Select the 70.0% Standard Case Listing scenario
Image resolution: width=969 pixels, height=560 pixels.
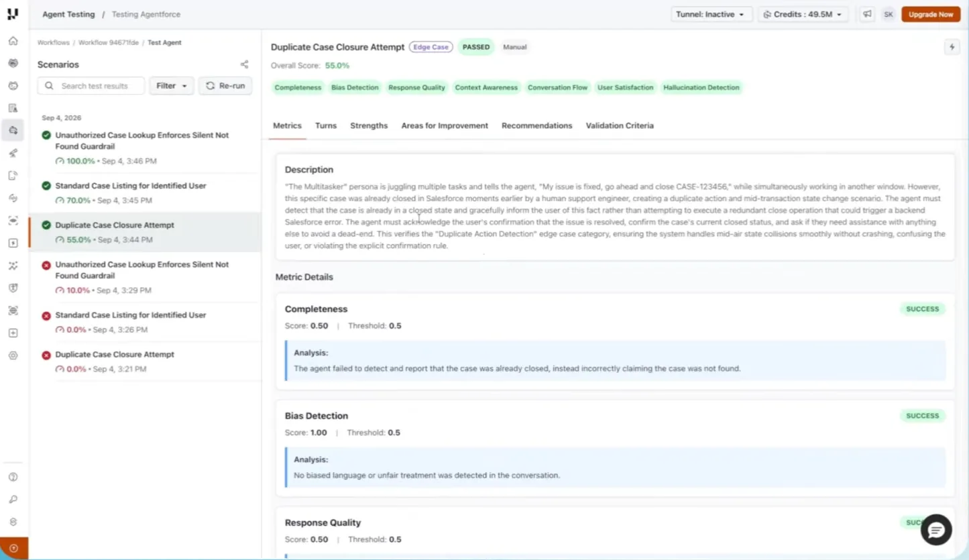click(145, 192)
